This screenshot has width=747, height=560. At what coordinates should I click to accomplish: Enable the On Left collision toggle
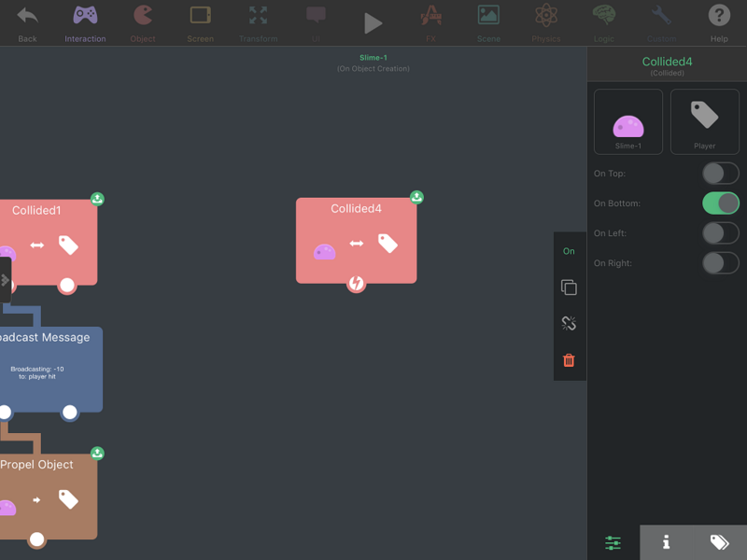pyautogui.click(x=720, y=233)
